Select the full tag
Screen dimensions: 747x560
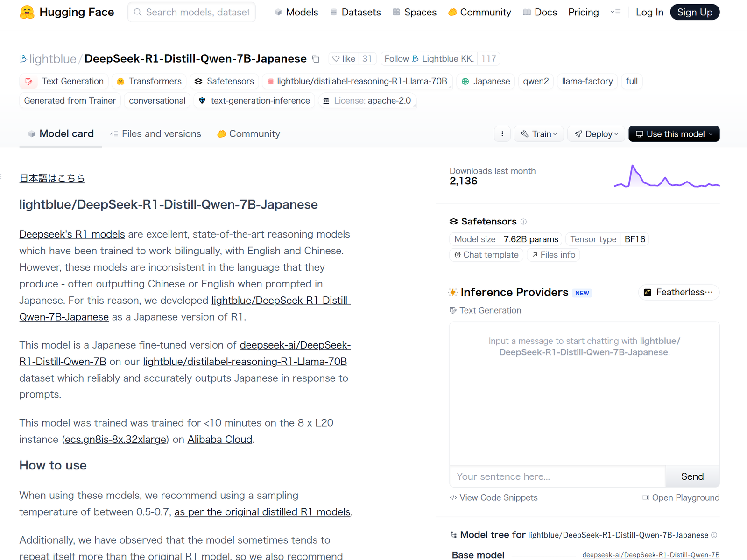pyautogui.click(x=632, y=81)
